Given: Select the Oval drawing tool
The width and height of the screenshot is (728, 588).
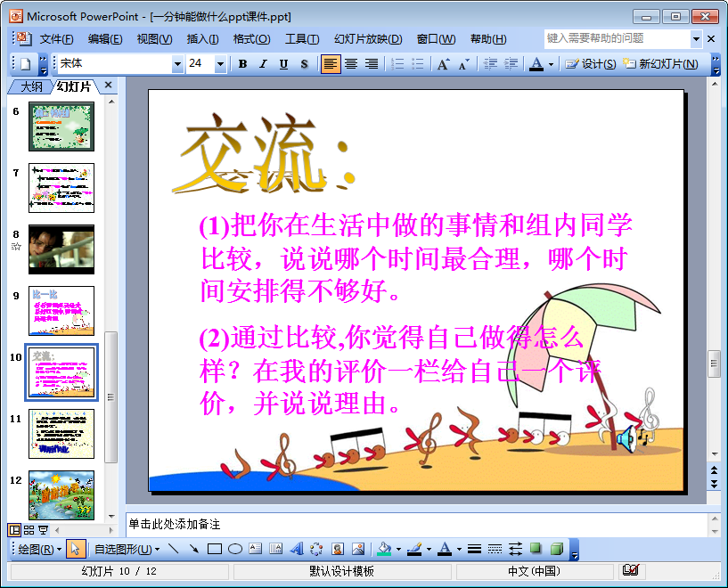Looking at the screenshot, I should 235,550.
